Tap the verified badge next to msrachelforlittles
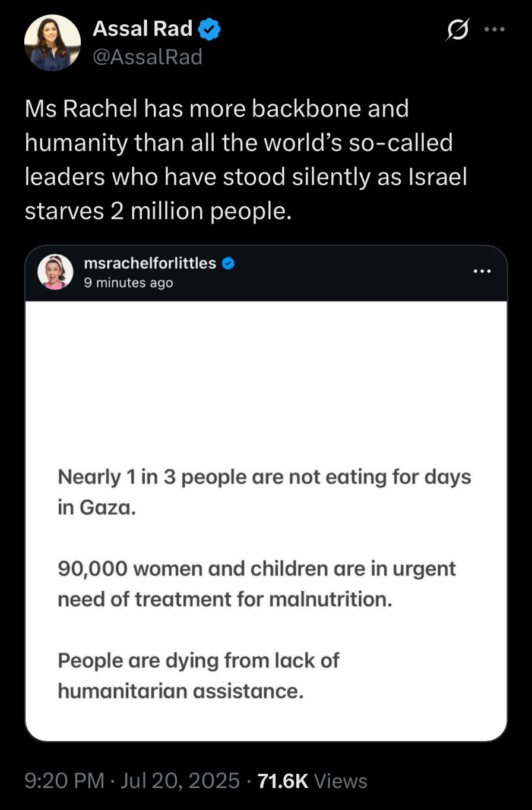The image size is (532, 810). (229, 263)
